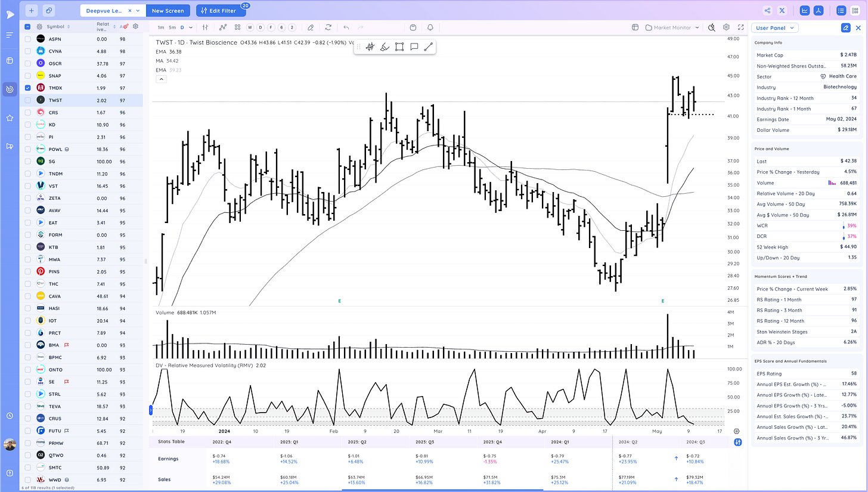Click the fullscreen chart icon
The width and height of the screenshot is (868, 492).
coord(741,27)
